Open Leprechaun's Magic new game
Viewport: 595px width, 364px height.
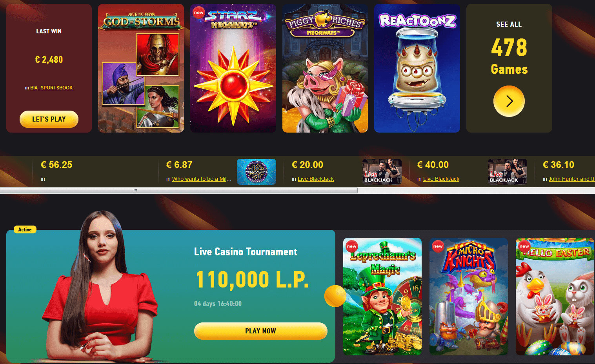click(382, 297)
